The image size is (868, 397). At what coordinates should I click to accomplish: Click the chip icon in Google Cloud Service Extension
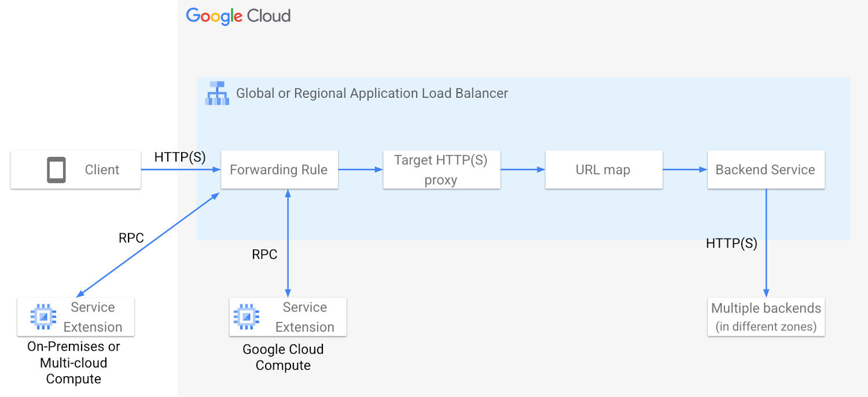246,317
